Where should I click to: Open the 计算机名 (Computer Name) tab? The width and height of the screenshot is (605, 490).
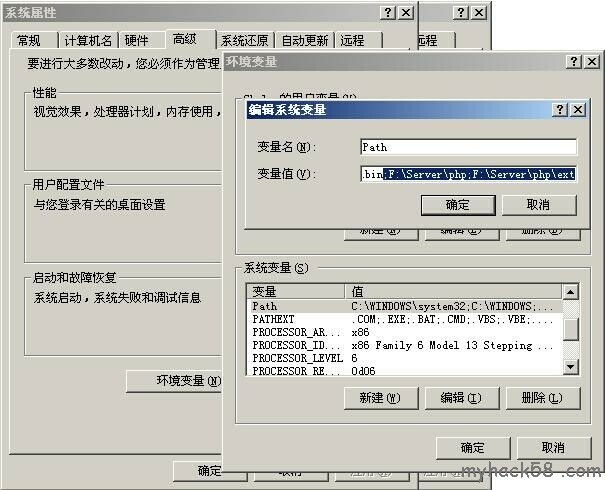tap(89, 41)
